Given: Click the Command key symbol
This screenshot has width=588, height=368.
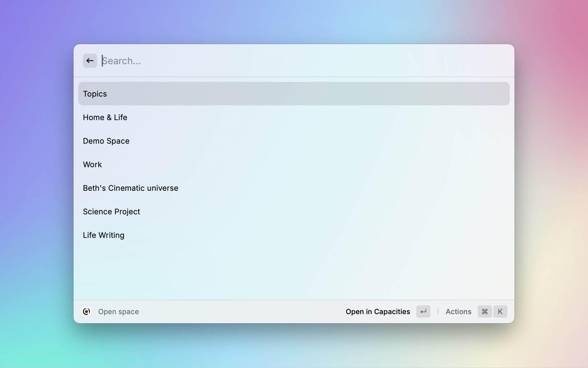Looking at the screenshot, I should click(x=485, y=311).
